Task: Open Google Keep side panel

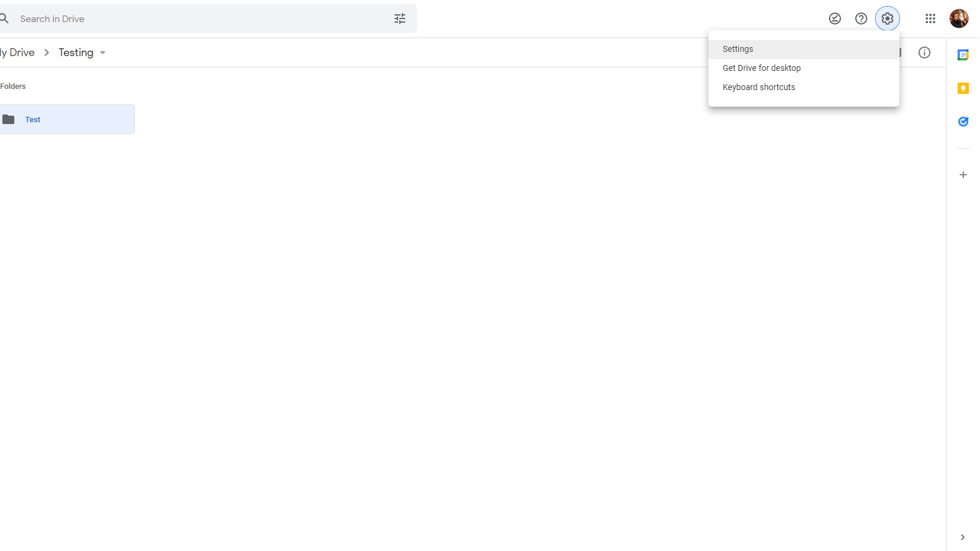Action: coord(963,88)
